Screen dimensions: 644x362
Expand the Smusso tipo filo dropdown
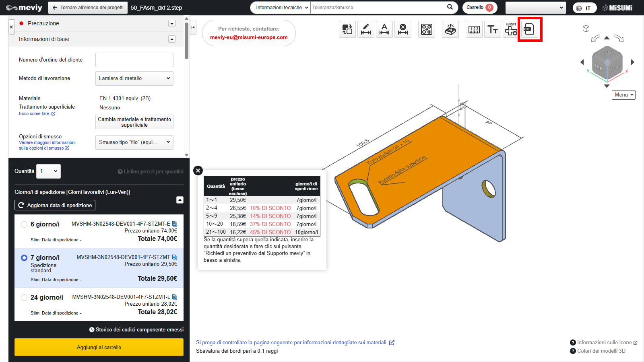134,142
